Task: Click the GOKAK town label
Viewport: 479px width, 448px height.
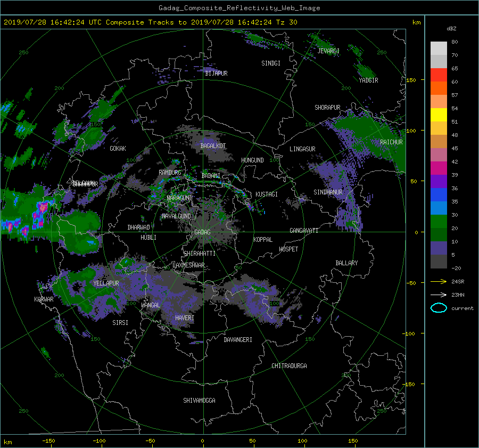Action: point(118,149)
